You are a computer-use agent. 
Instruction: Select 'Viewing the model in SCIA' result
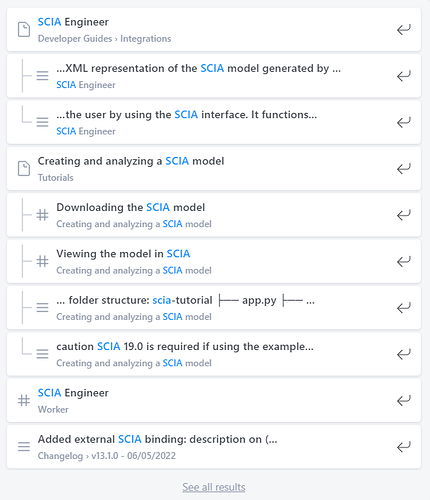214,261
